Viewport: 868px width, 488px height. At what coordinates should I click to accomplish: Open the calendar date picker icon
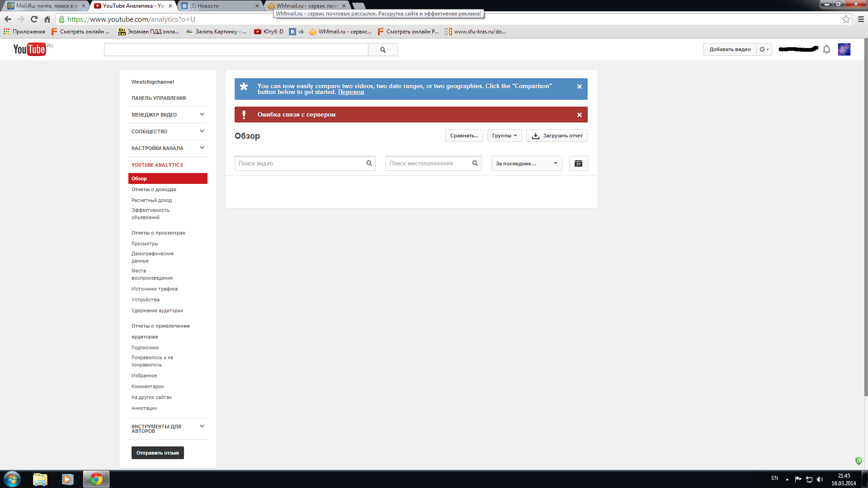pyautogui.click(x=578, y=164)
